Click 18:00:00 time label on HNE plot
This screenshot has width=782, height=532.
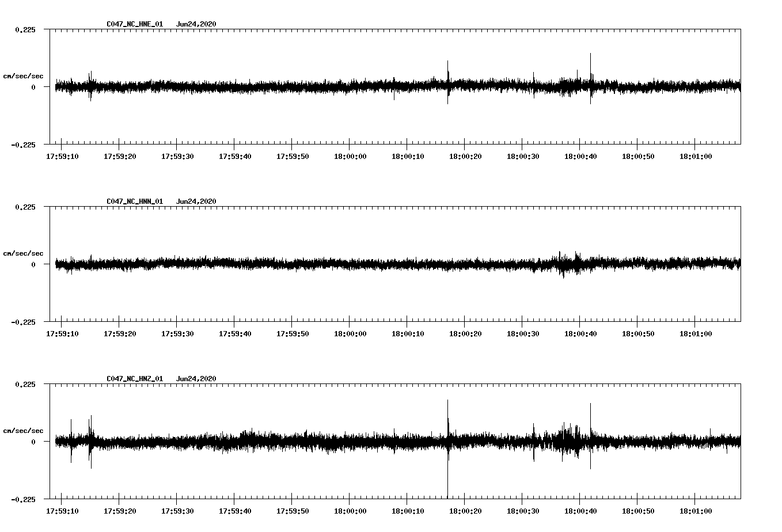point(350,157)
